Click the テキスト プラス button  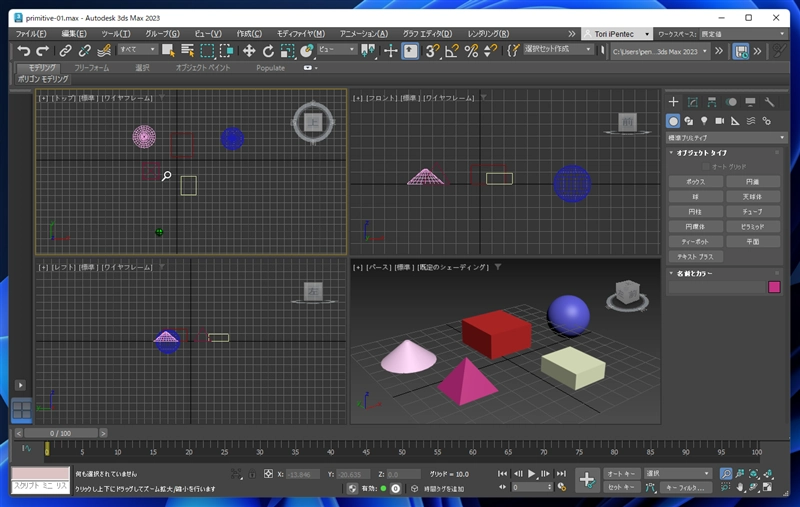pos(695,257)
